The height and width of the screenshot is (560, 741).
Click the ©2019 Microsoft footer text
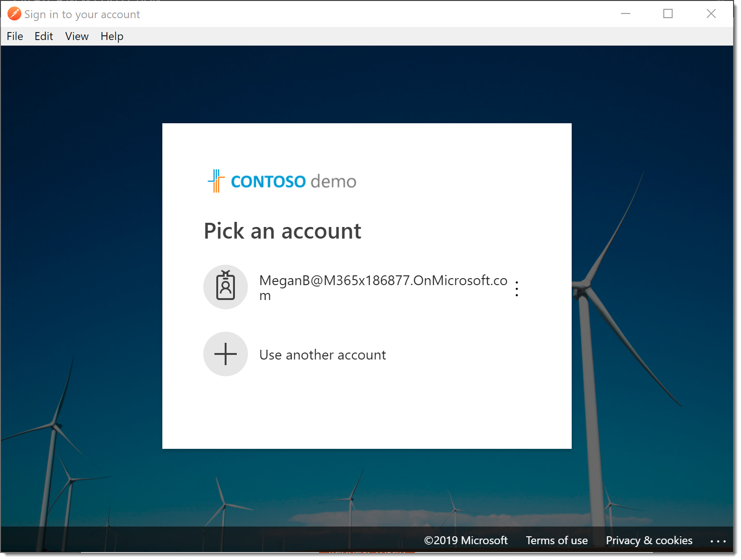466,540
